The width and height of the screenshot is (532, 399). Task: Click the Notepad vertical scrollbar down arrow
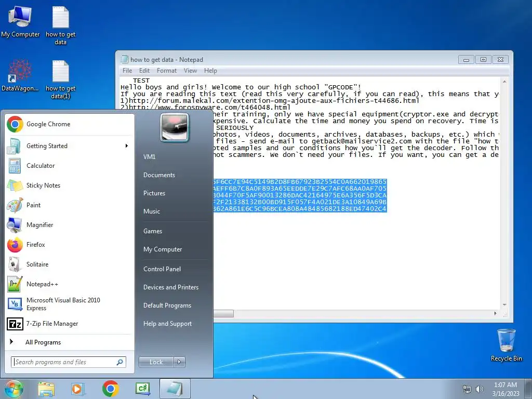(504, 304)
